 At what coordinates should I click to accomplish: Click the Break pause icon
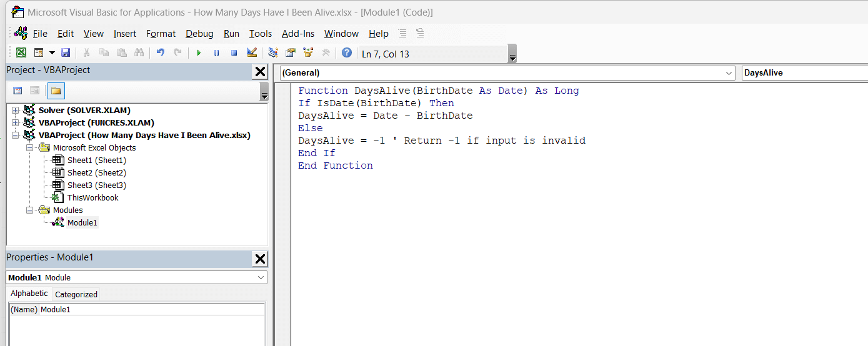pyautogui.click(x=216, y=53)
